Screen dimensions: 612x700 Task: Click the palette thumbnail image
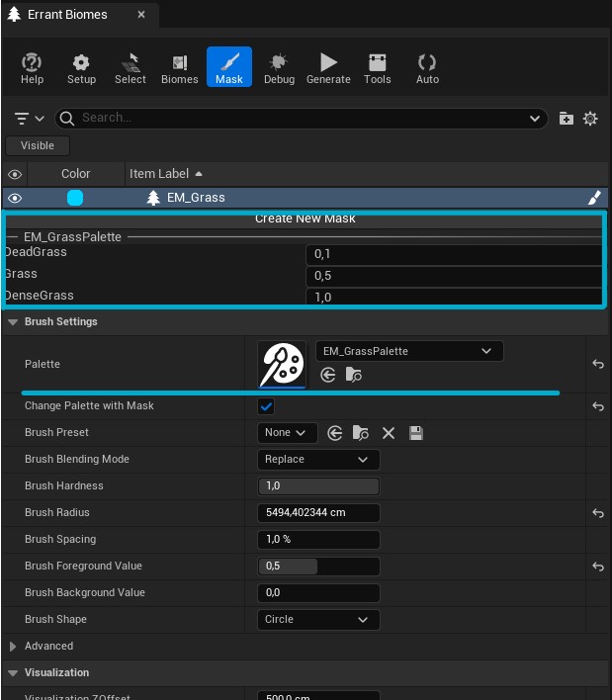pyautogui.click(x=282, y=364)
